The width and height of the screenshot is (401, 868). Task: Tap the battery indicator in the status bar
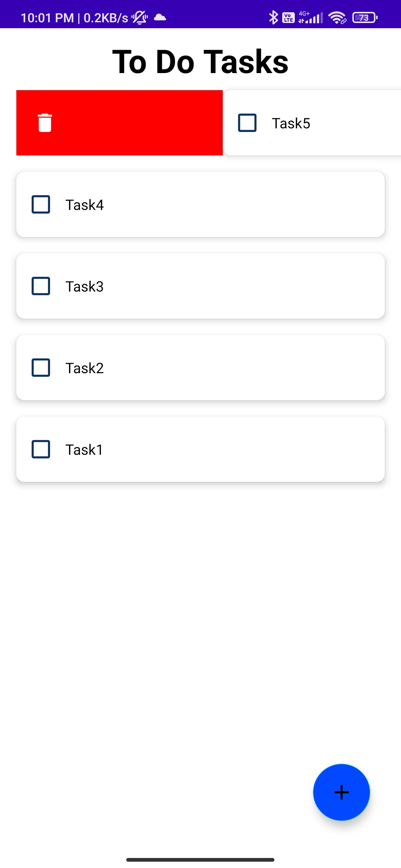coord(364,17)
